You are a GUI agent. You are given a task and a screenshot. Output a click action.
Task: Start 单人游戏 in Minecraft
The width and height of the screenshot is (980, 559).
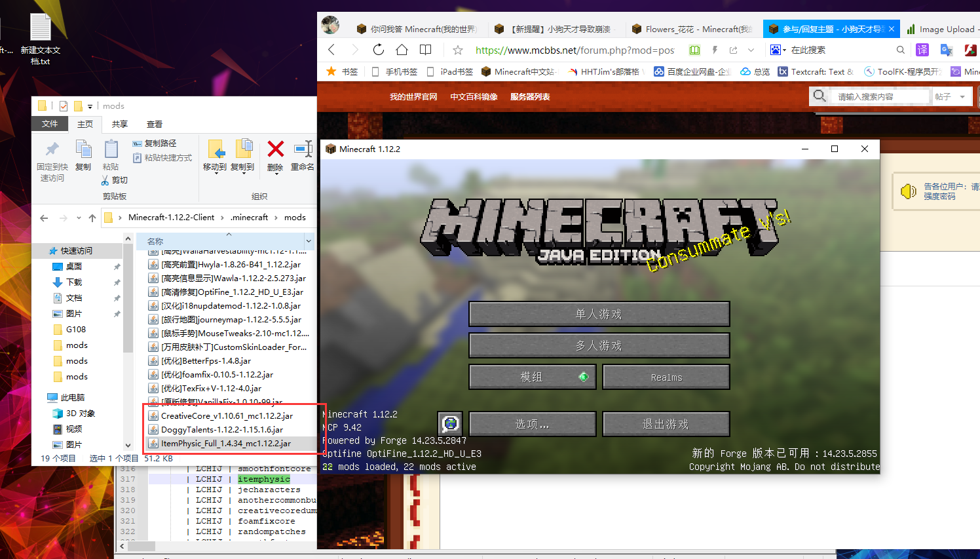(x=599, y=314)
